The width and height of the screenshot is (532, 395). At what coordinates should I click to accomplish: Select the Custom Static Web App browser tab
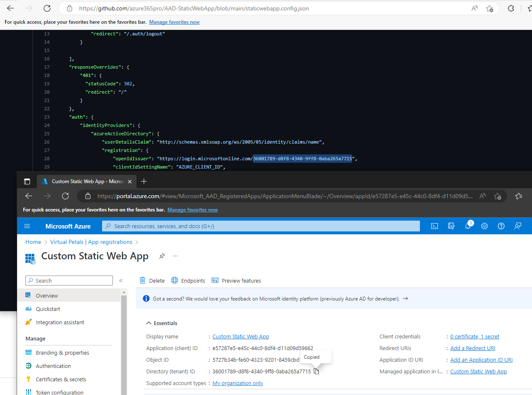pyautogui.click(x=87, y=181)
